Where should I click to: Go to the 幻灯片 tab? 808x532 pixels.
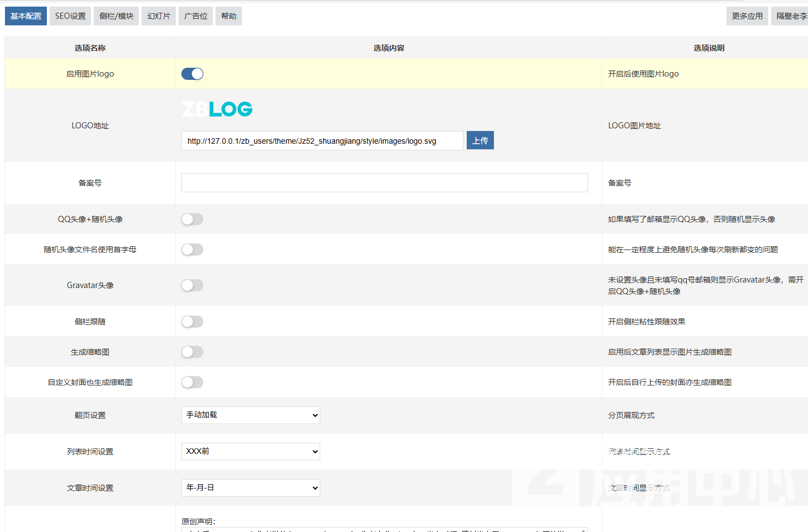159,16
